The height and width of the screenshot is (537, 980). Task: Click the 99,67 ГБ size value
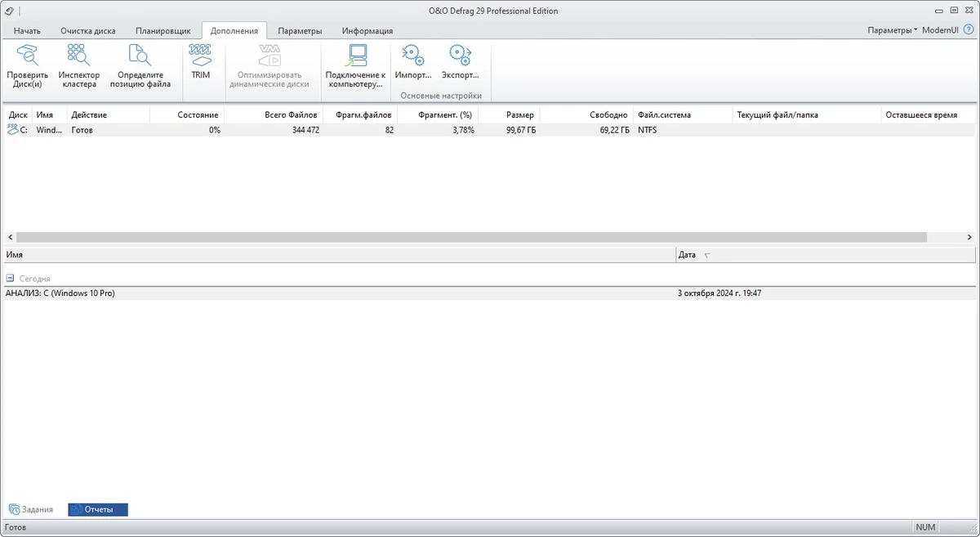point(519,130)
